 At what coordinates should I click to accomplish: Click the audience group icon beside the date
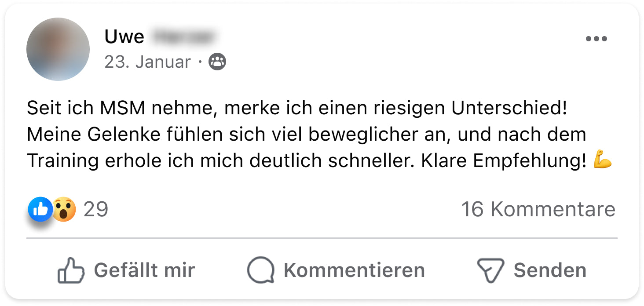click(x=217, y=62)
